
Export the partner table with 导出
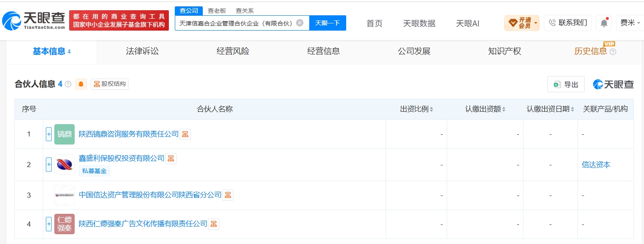click(x=566, y=85)
